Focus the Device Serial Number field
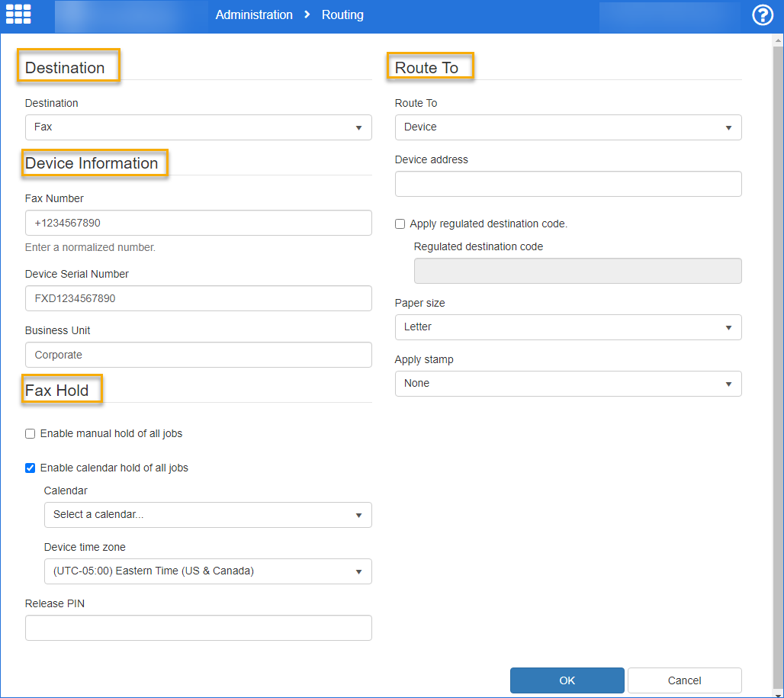The width and height of the screenshot is (784, 698). coord(198,298)
